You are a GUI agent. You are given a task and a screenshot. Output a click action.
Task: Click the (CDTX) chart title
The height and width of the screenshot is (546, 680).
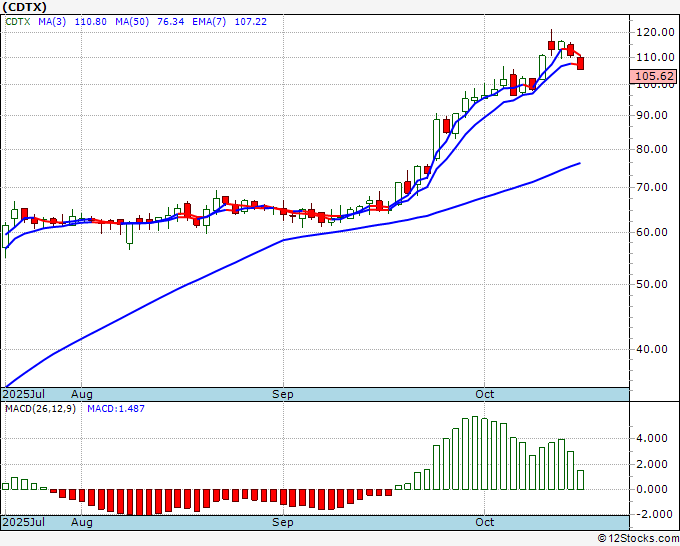24,7
